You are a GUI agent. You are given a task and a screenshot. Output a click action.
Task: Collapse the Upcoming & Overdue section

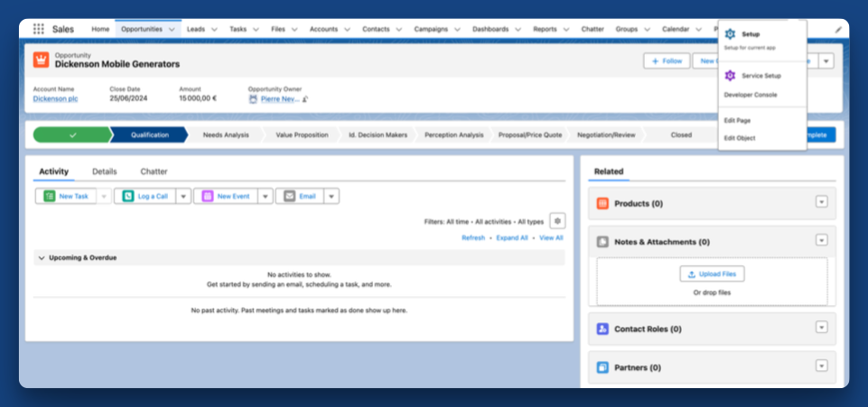pyautogui.click(x=42, y=258)
